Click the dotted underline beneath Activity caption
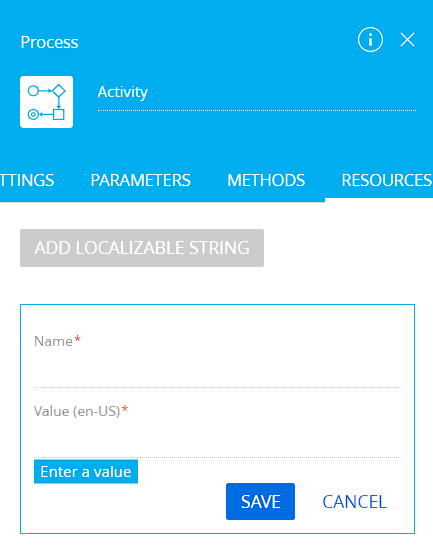Viewport: 433px width, 549px height. click(x=257, y=110)
